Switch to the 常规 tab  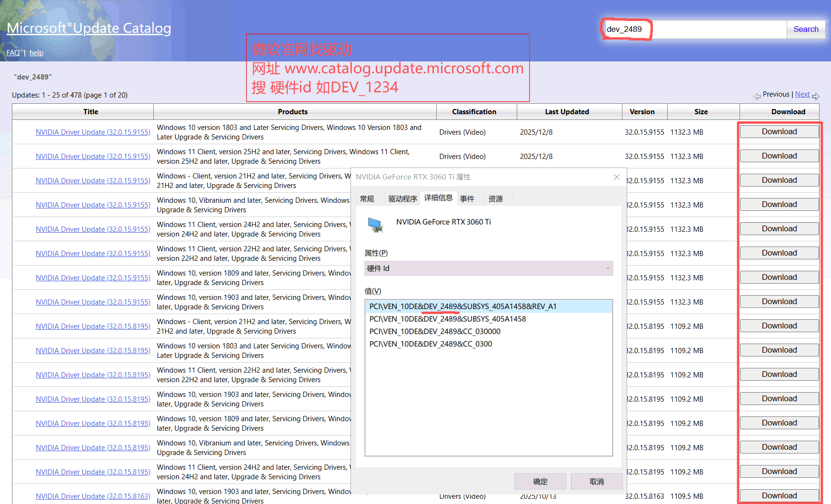click(x=367, y=198)
